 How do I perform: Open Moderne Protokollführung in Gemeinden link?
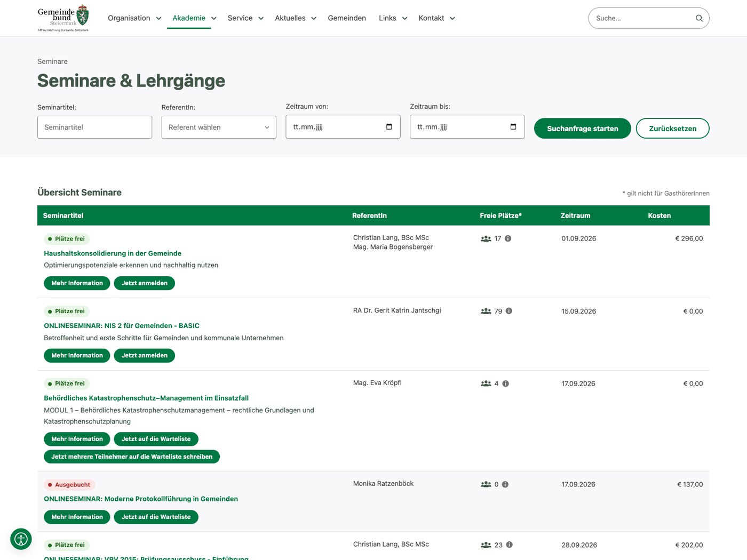tap(141, 499)
